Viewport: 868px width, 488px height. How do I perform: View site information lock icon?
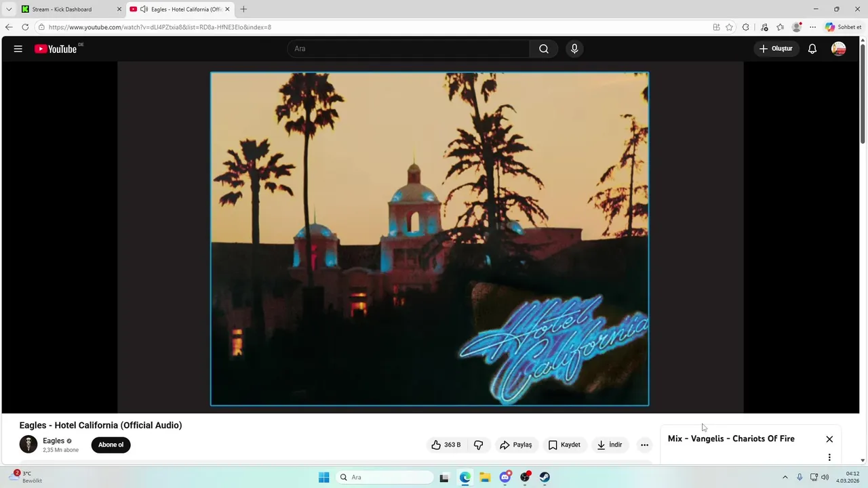tap(41, 27)
